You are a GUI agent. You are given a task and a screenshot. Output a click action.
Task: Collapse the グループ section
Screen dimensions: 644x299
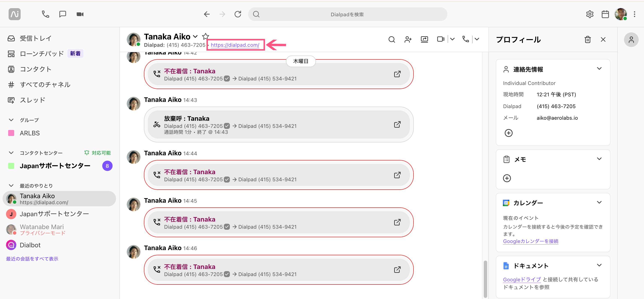click(11, 120)
